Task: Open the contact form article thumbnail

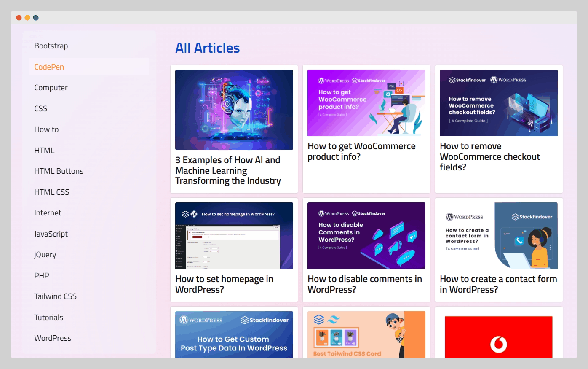Action: pos(499,236)
